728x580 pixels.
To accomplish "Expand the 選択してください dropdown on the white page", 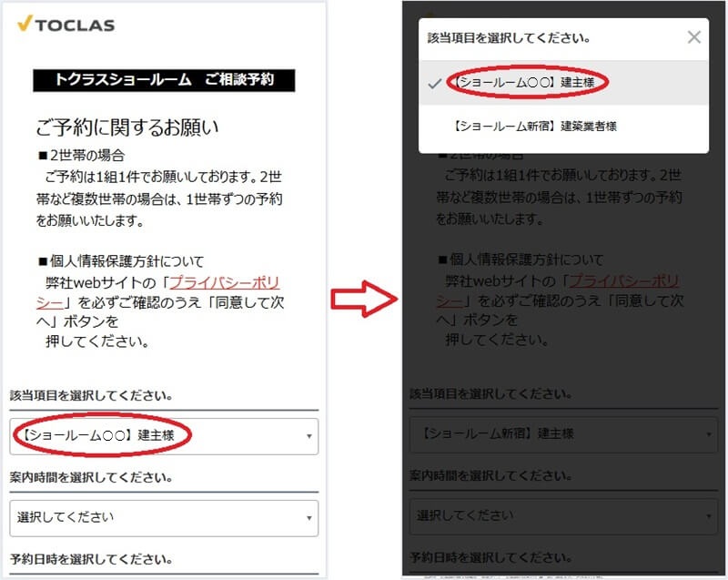I will point(164,517).
